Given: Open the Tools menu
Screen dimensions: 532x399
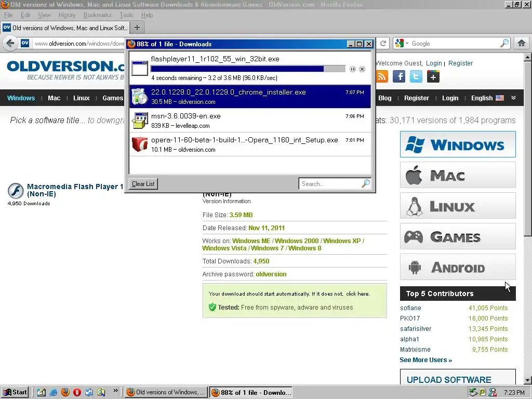Looking at the screenshot, I should click(x=126, y=15).
